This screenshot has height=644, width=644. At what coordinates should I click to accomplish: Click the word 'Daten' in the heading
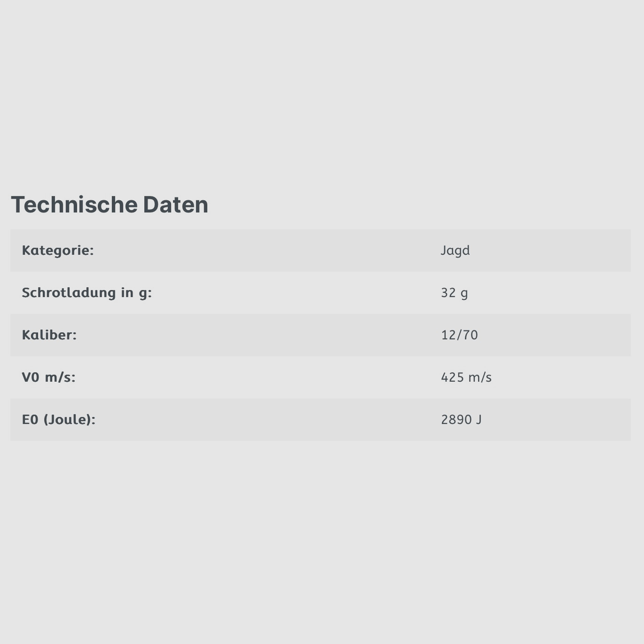pos(175,204)
